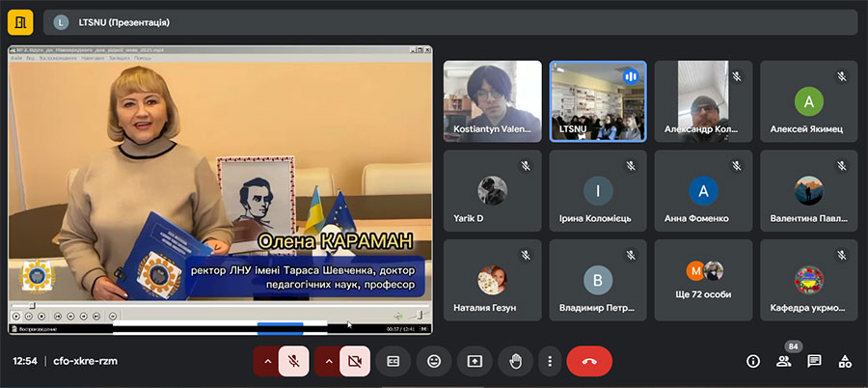Open audio settings chevron beside microphone

coord(267,361)
